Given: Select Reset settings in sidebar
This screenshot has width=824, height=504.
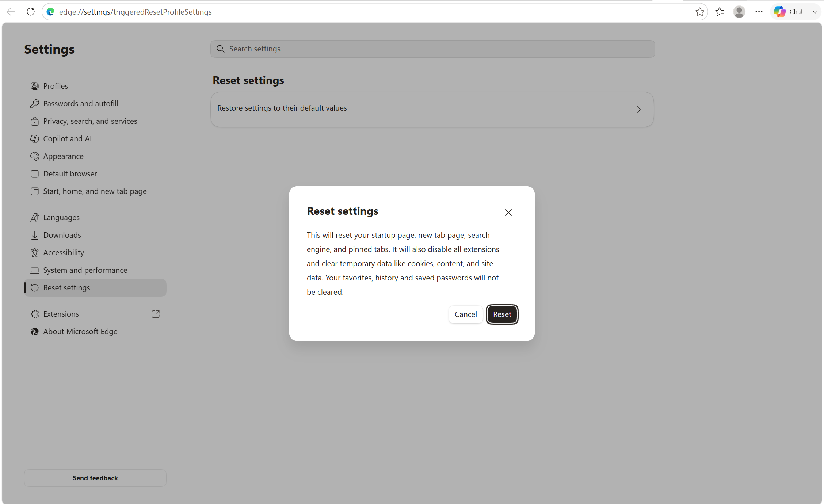Looking at the screenshot, I should (95, 288).
